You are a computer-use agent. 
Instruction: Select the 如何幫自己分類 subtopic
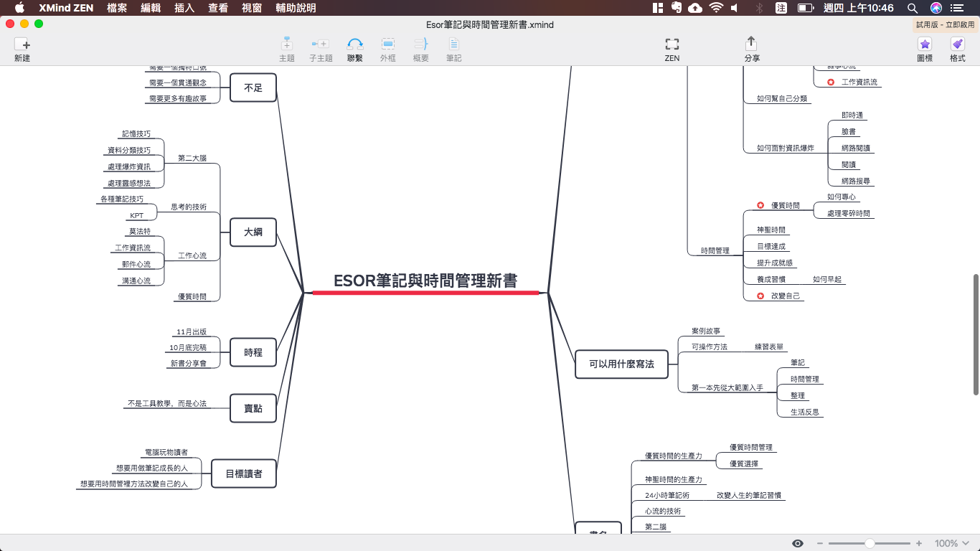[782, 98]
